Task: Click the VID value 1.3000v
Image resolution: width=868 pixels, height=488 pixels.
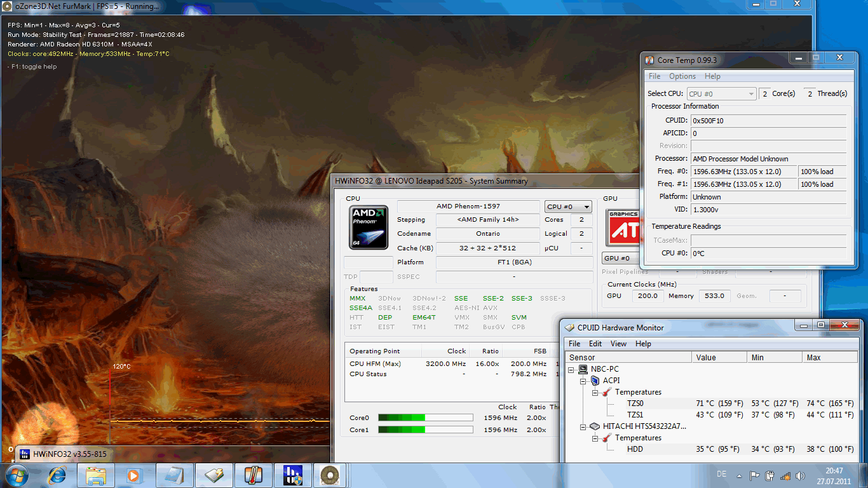Action: 769,210
